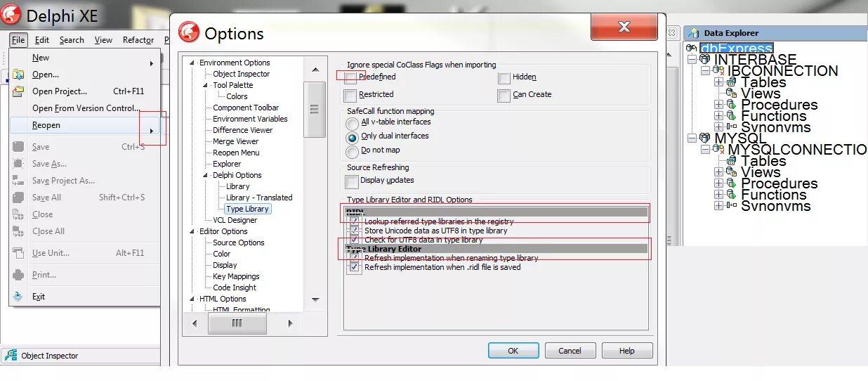Click the Use Unit icon in File menu
The height and width of the screenshot is (381, 868).
tap(19, 253)
